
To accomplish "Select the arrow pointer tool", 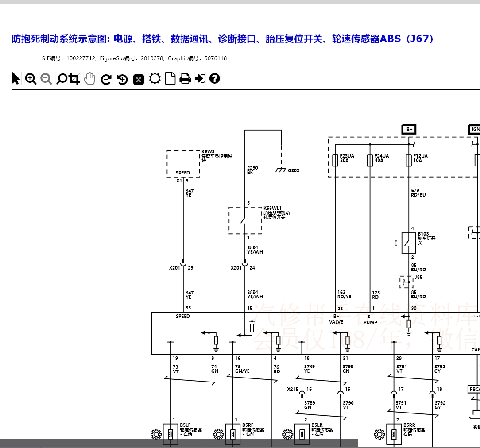I will point(15,78).
